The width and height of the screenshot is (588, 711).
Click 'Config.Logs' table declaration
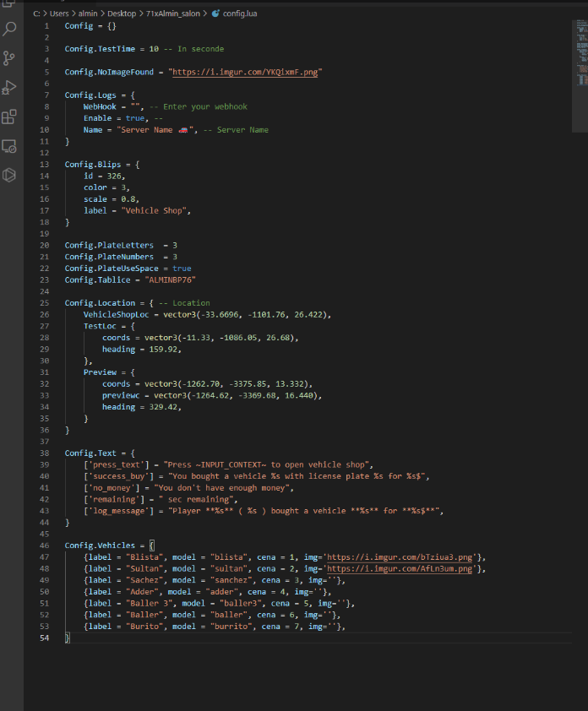(x=90, y=95)
